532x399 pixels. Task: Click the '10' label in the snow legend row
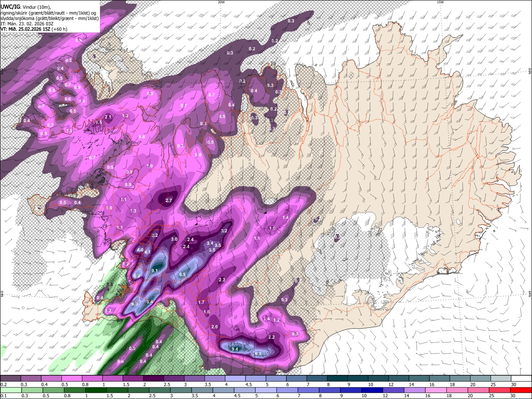point(370,384)
